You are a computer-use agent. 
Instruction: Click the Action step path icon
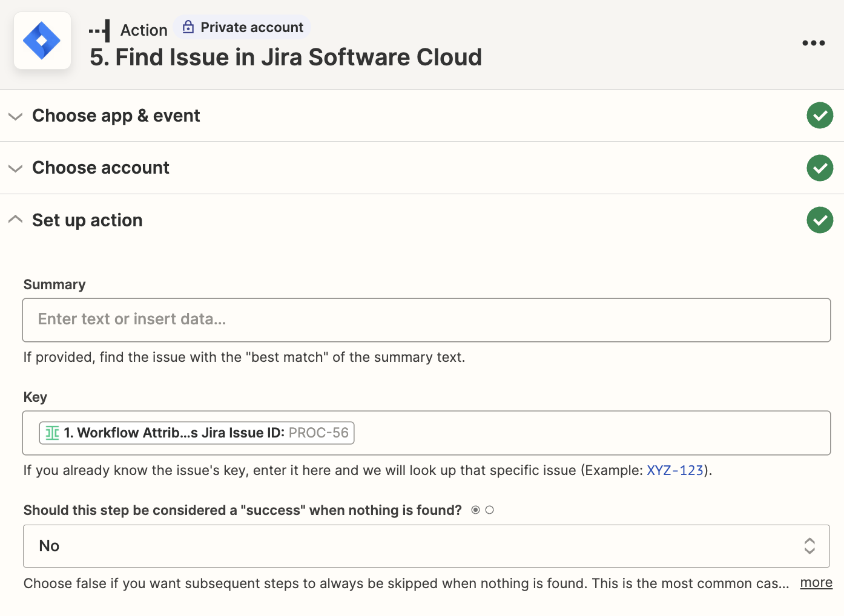[x=100, y=30]
